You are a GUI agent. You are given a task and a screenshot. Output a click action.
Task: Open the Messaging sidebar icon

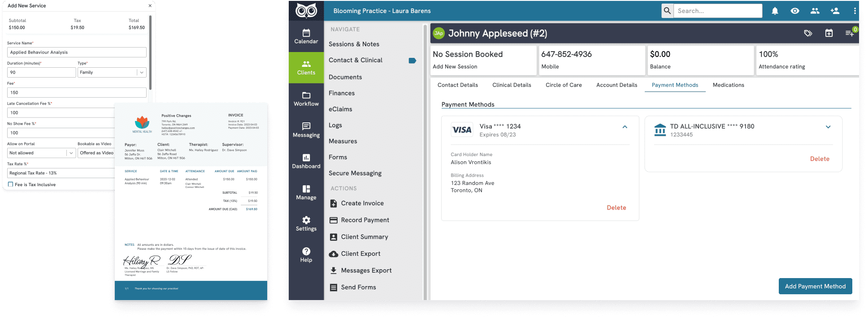[x=306, y=130]
